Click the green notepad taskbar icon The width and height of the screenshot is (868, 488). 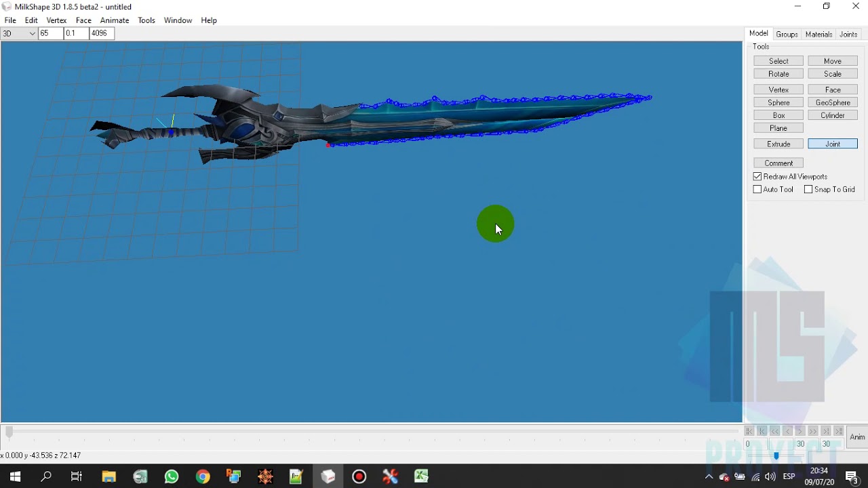[296, 476]
